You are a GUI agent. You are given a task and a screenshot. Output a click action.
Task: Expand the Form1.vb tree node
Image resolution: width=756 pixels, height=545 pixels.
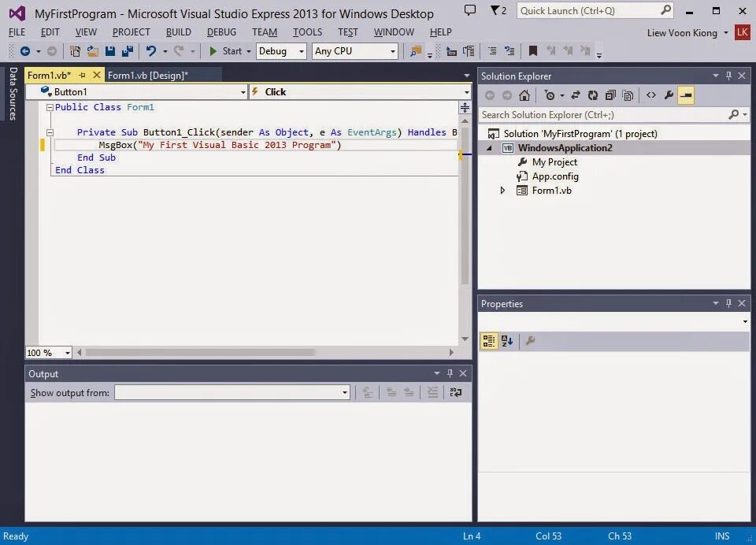tap(502, 191)
